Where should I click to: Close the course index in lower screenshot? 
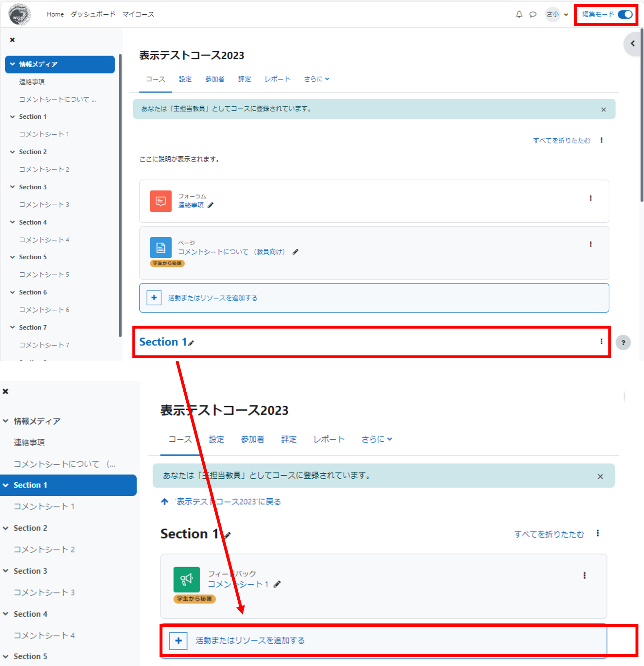[x=6, y=391]
